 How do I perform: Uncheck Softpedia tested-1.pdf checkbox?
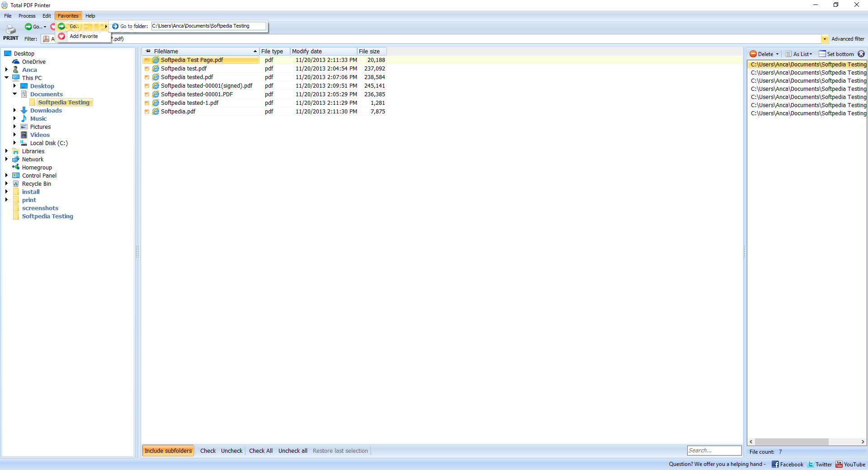(x=147, y=103)
